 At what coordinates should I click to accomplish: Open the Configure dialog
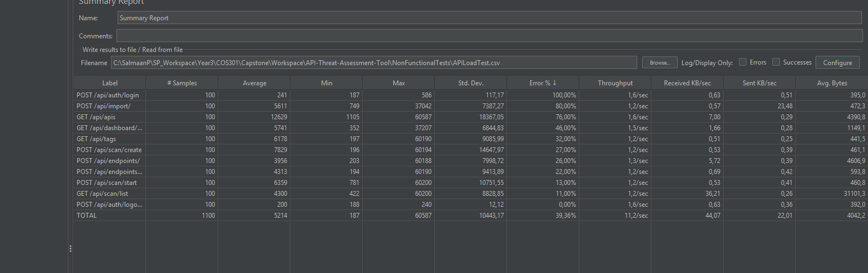837,63
